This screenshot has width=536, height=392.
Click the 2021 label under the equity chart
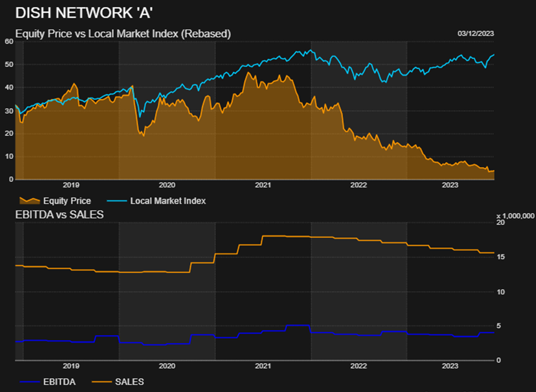point(263,185)
